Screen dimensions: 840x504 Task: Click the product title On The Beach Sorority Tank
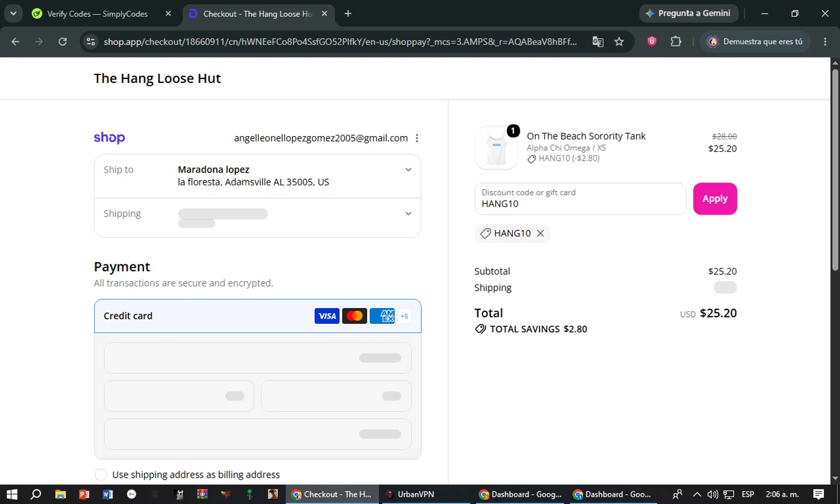586,136
